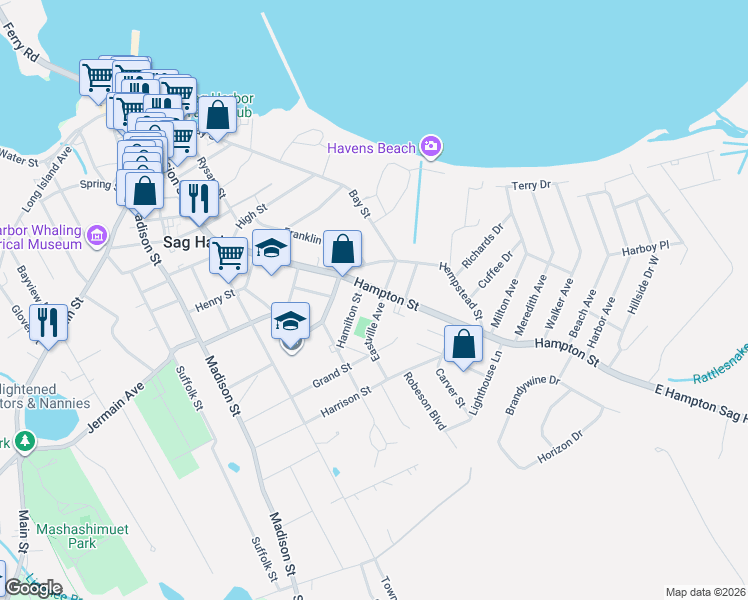
Task: Click the Hempstead St street label
Action: (461, 290)
